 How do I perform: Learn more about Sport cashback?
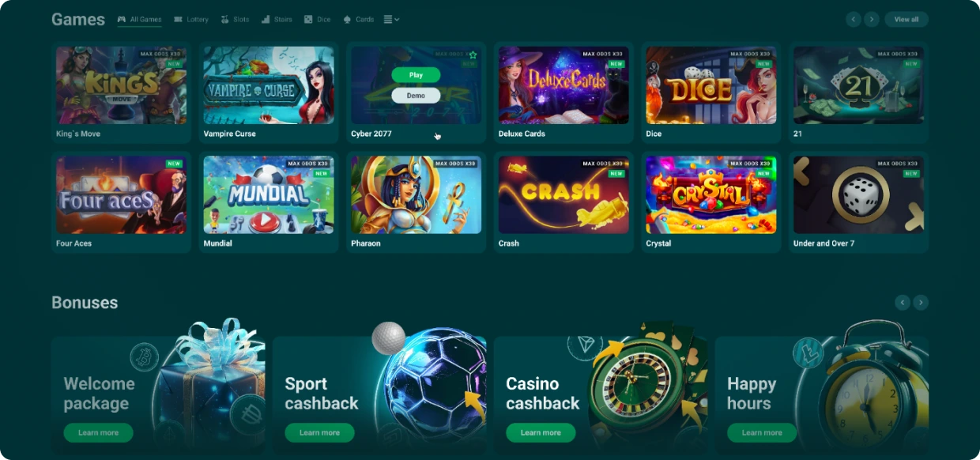pyautogui.click(x=319, y=432)
